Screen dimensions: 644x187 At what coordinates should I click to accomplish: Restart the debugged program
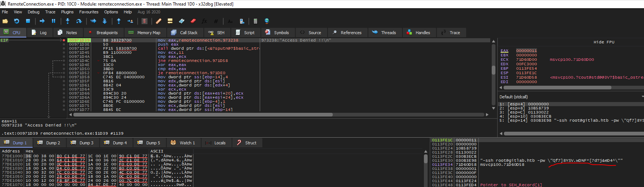pyautogui.click(x=16, y=21)
